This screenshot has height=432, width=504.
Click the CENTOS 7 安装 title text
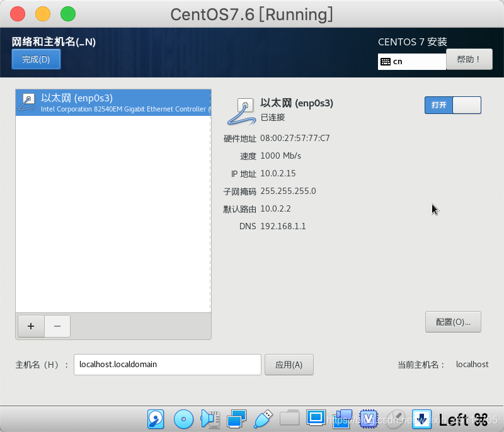pos(413,42)
